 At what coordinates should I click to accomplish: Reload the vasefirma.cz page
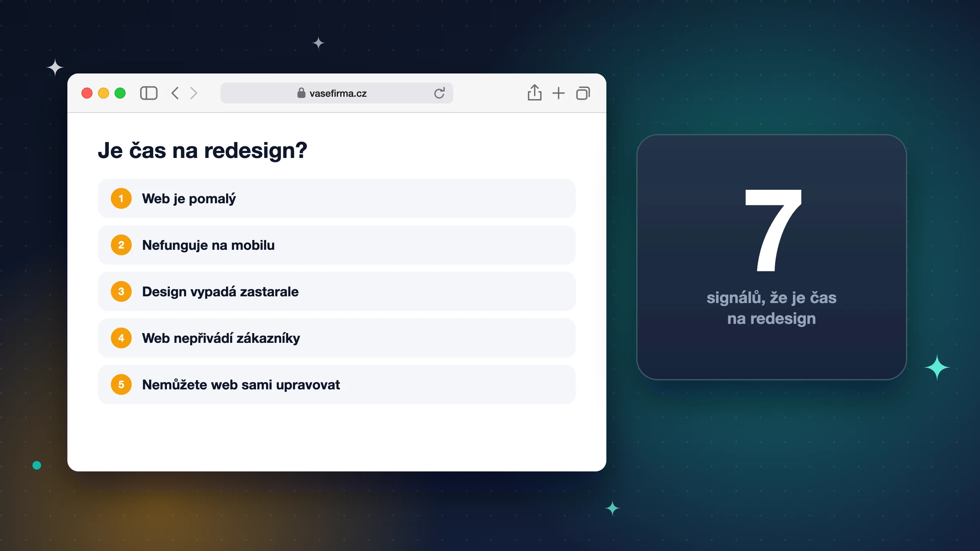439,93
